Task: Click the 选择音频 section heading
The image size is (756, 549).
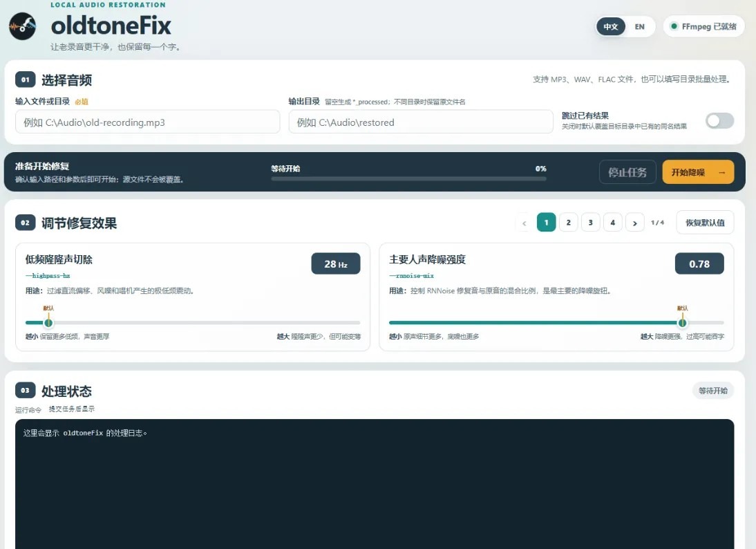Action: pos(66,80)
